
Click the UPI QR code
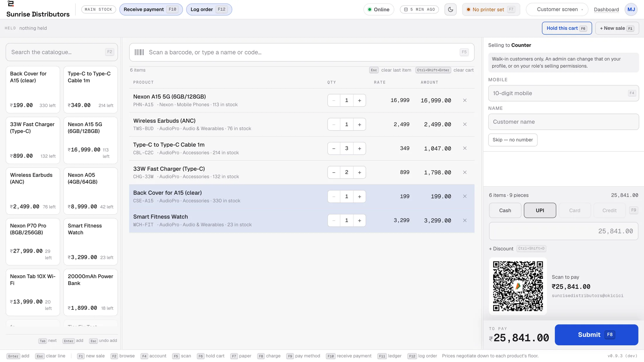(x=518, y=286)
